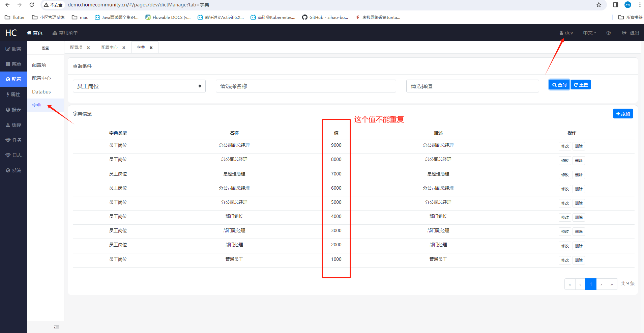Click the help question mark icon
This screenshot has width=644, height=333.
[609, 33]
